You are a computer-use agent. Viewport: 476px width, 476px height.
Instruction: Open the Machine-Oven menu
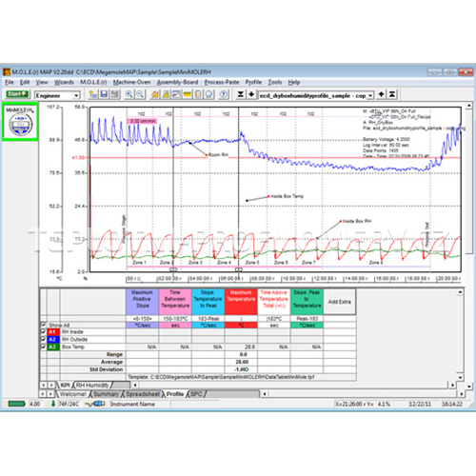click(x=131, y=82)
